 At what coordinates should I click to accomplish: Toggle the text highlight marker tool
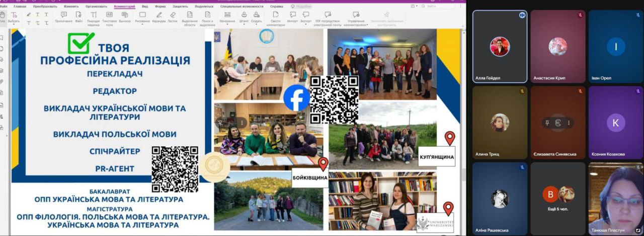click(x=29, y=15)
